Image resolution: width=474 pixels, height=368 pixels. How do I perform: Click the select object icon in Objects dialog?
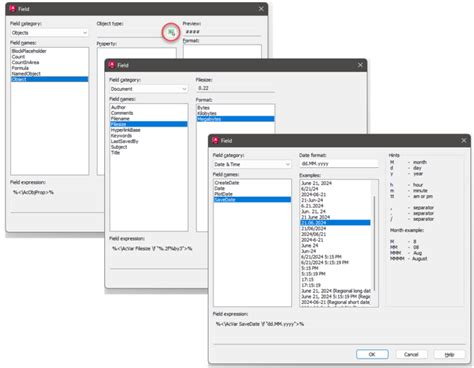click(171, 32)
